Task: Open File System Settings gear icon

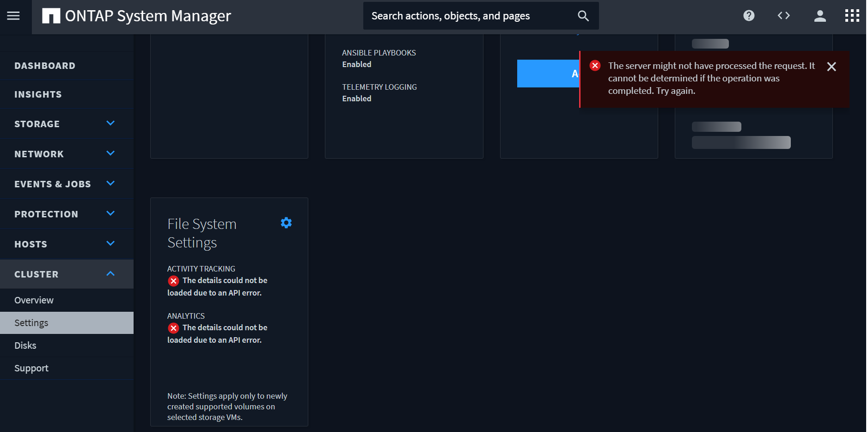Action: pyautogui.click(x=286, y=223)
